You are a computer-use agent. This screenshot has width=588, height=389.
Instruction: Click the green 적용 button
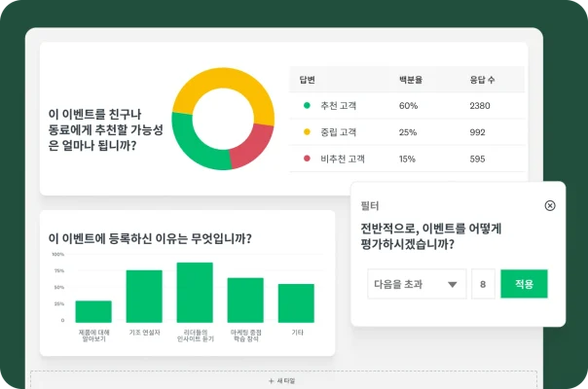(524, 284)
